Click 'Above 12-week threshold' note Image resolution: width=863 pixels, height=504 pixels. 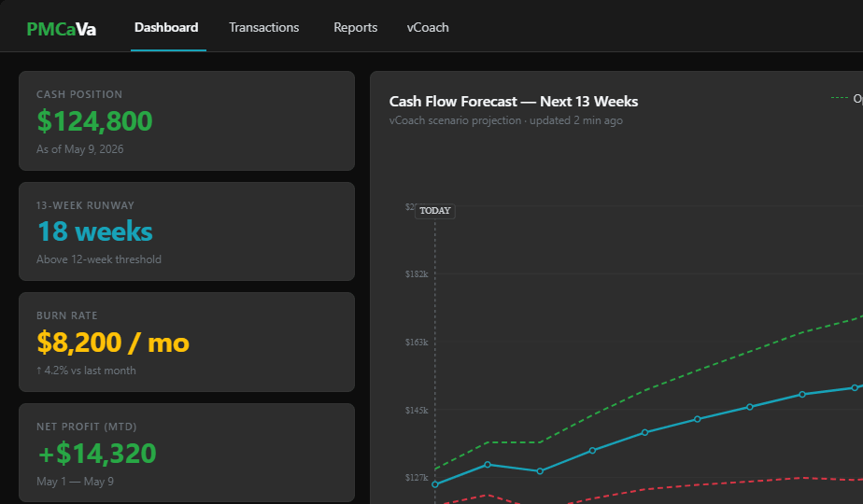click(x=98, y=259)
